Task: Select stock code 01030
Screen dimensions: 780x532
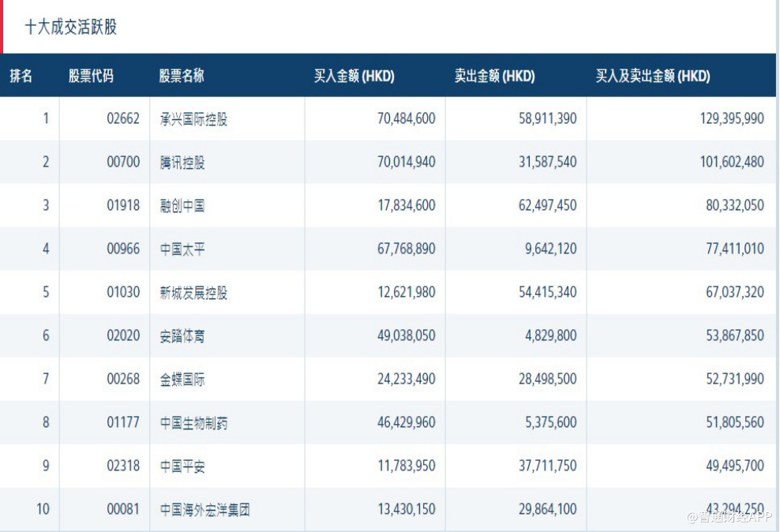Action: coord(123,292)
